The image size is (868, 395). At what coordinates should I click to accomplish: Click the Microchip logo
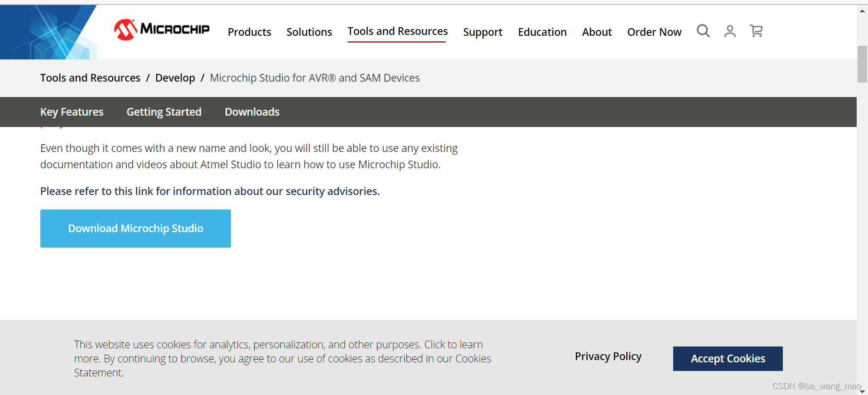(x=162, y=29)
